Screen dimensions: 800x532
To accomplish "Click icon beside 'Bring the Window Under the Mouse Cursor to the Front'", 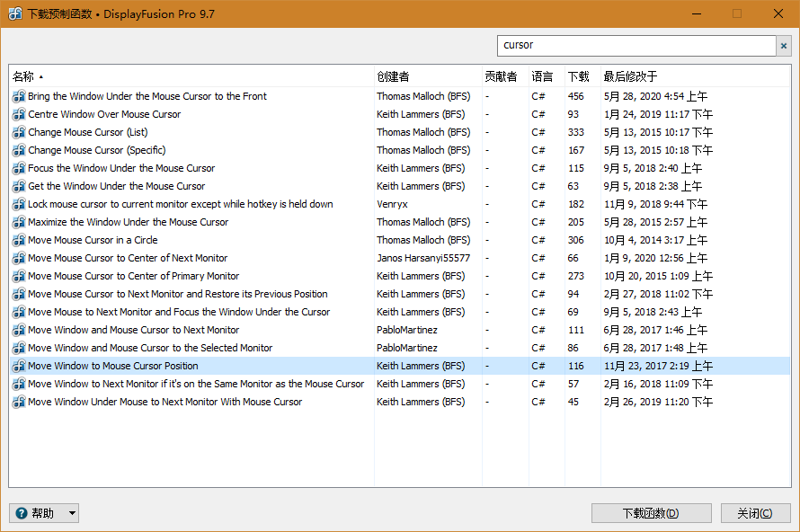I will (19, 96).
